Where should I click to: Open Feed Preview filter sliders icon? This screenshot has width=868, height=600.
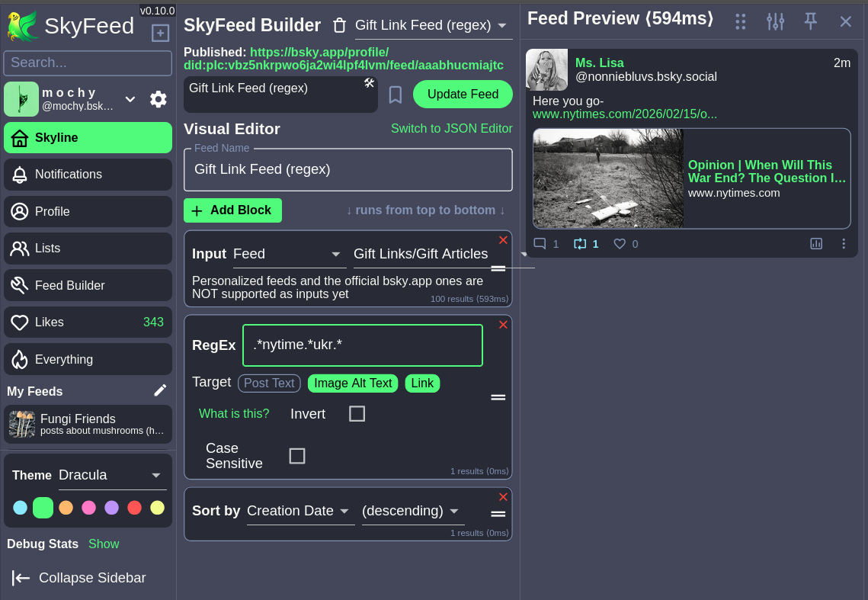(775, 21)
